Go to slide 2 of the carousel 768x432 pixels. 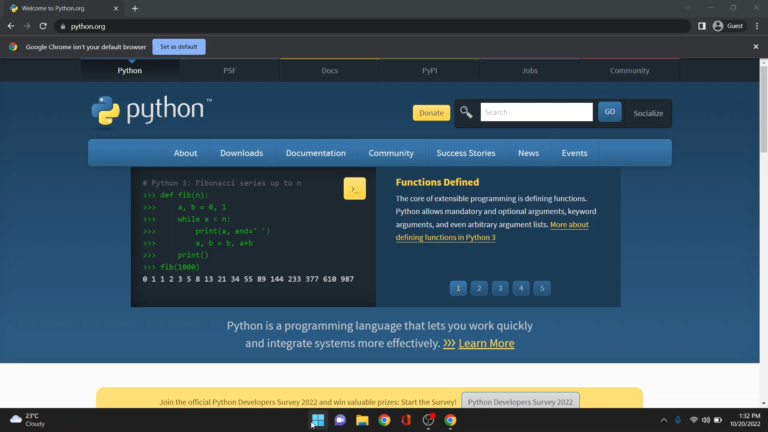(x=479, y=288)
